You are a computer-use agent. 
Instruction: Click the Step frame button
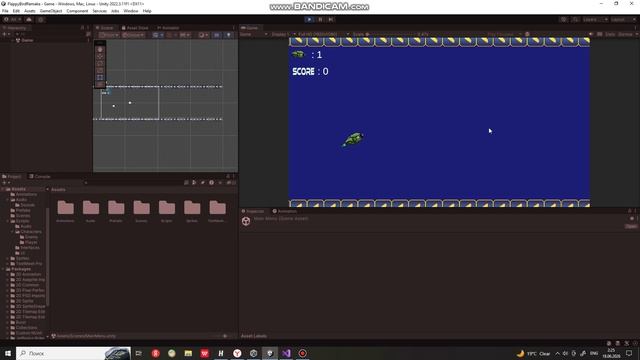click(331, 19)
